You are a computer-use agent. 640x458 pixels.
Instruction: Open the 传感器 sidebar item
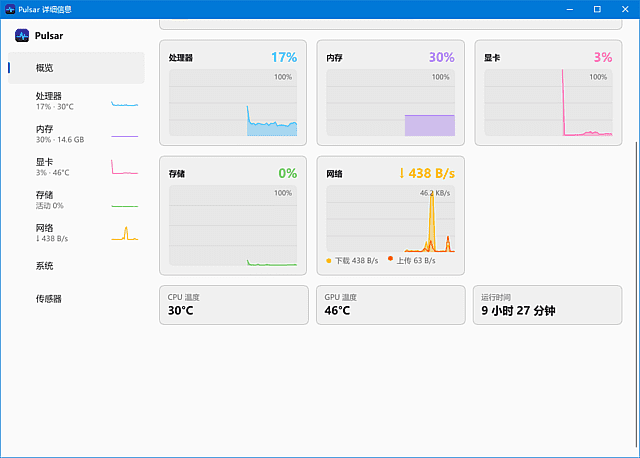76,299
